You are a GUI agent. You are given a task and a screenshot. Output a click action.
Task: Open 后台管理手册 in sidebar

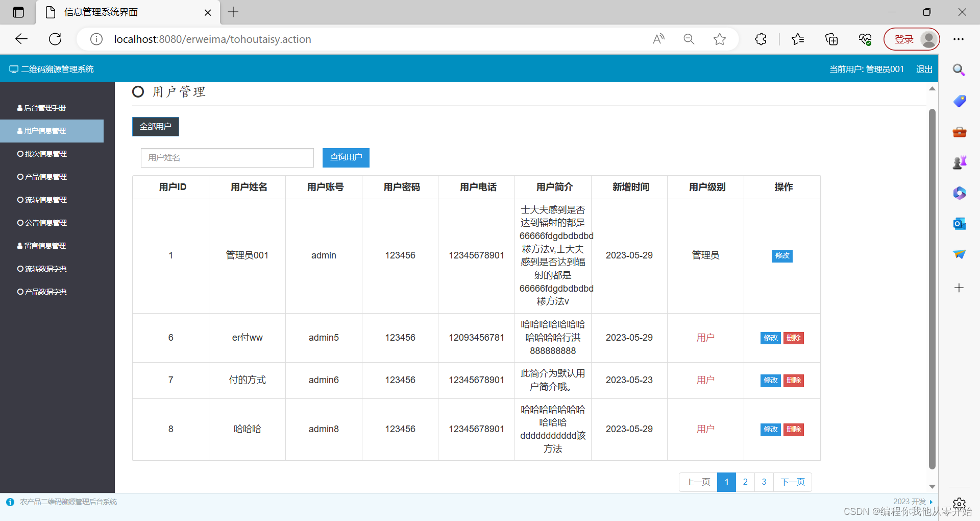point(42,108)
